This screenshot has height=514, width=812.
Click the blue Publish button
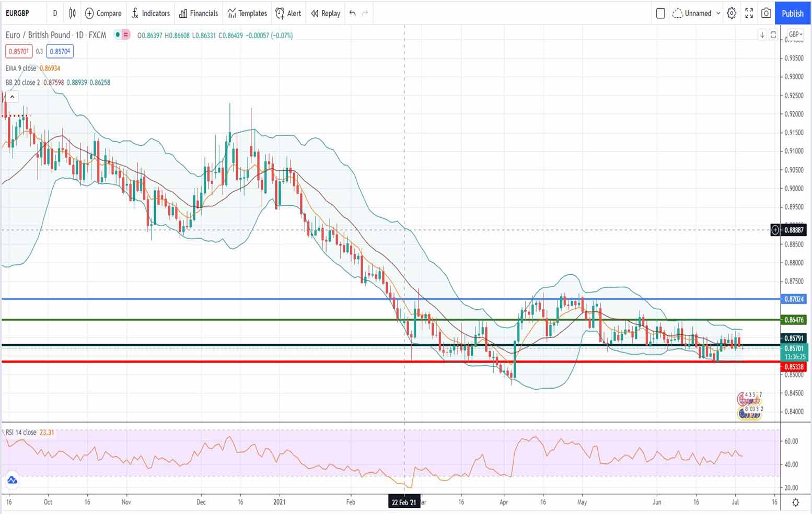[792, 13]
